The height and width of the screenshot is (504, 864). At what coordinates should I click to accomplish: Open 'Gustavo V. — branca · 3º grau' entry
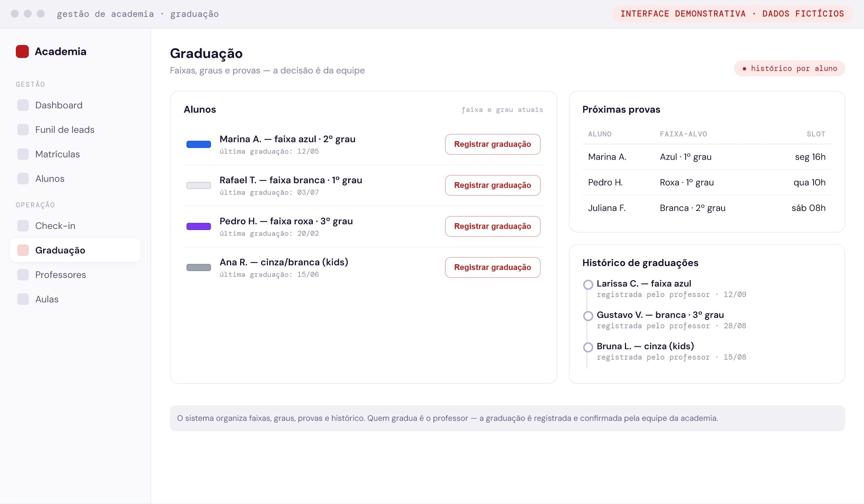660,315
